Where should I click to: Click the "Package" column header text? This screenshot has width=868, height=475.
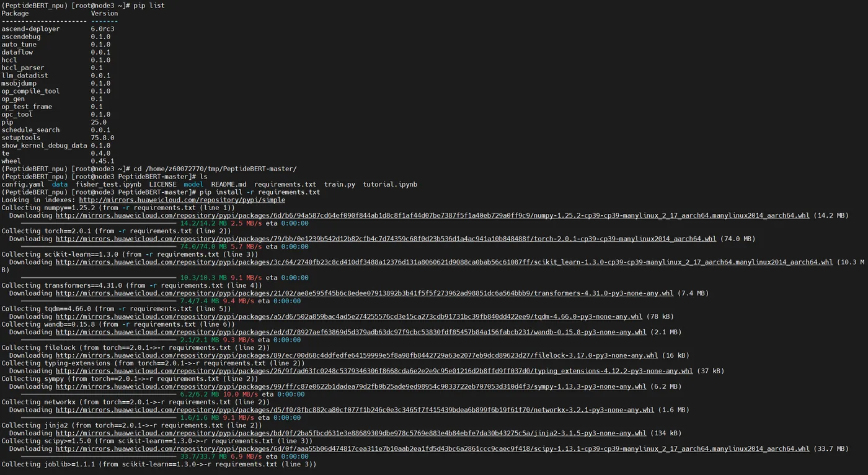point(15,13)
